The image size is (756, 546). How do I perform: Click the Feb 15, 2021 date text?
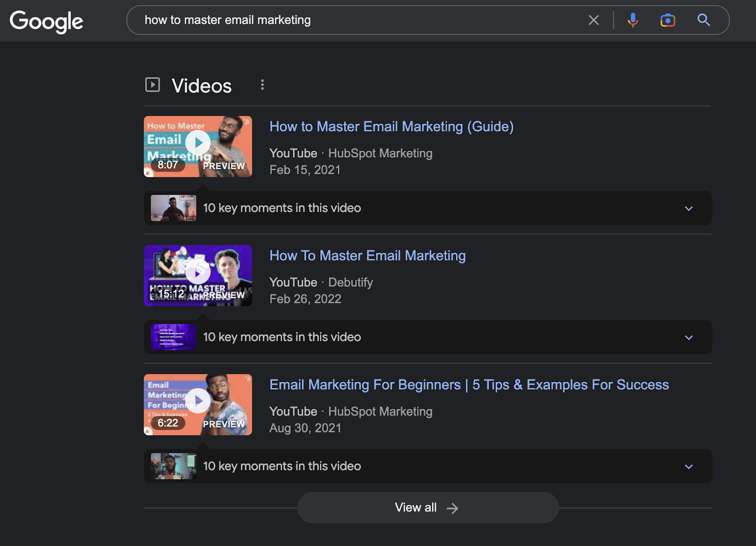(x=305, y=170)
